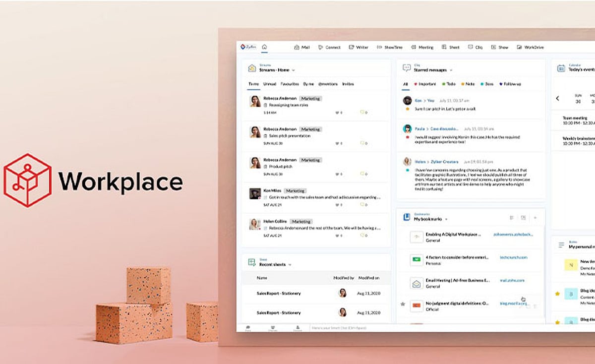Click the Streams panel icon

(252, 68)
